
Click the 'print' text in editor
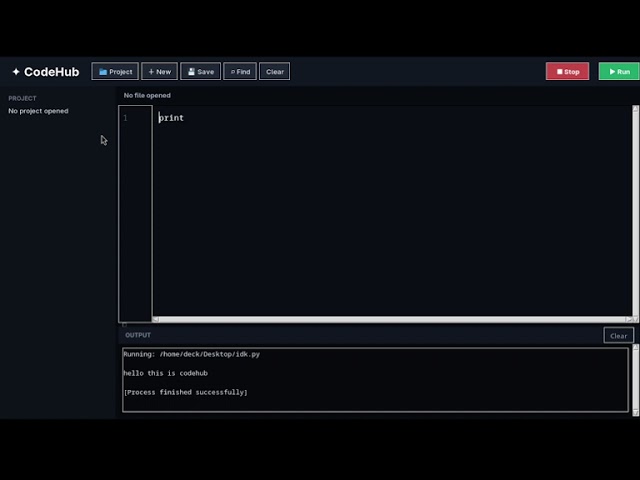coord(171,118)
